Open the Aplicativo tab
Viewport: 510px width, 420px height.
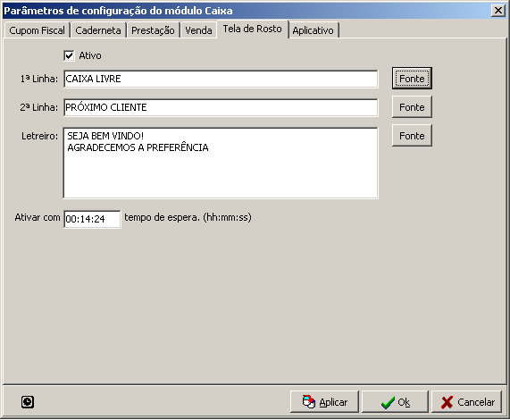313,30
